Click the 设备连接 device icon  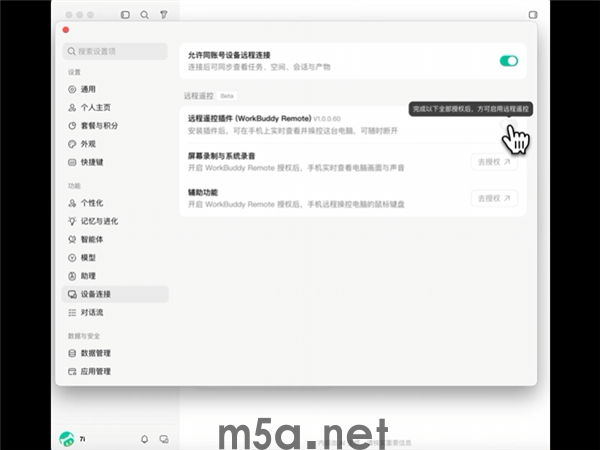72,294
